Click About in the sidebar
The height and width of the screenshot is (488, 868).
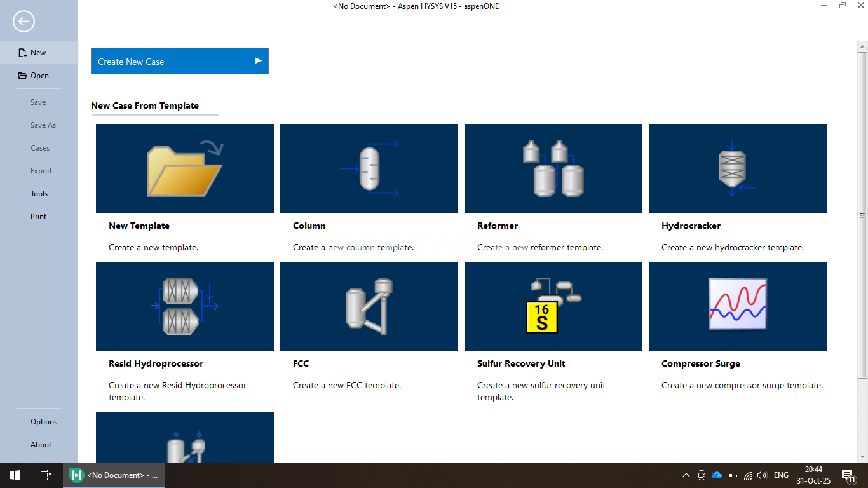click(41, 445)
